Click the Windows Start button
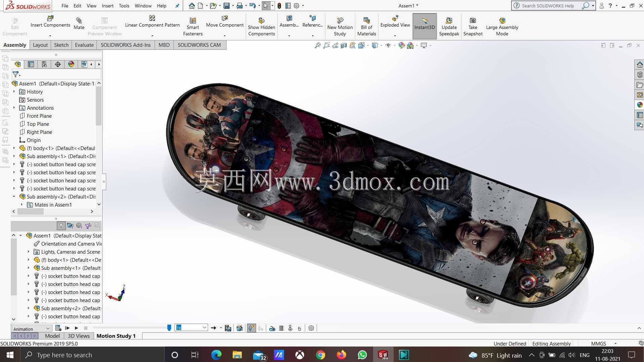Image resolution: width=644 pixels, height=362 pixels. click(10, 355)
